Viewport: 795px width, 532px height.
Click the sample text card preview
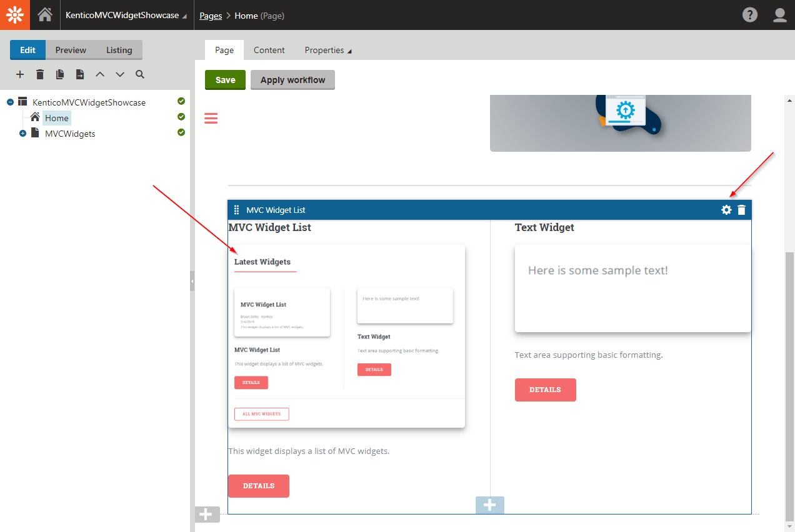633,288
